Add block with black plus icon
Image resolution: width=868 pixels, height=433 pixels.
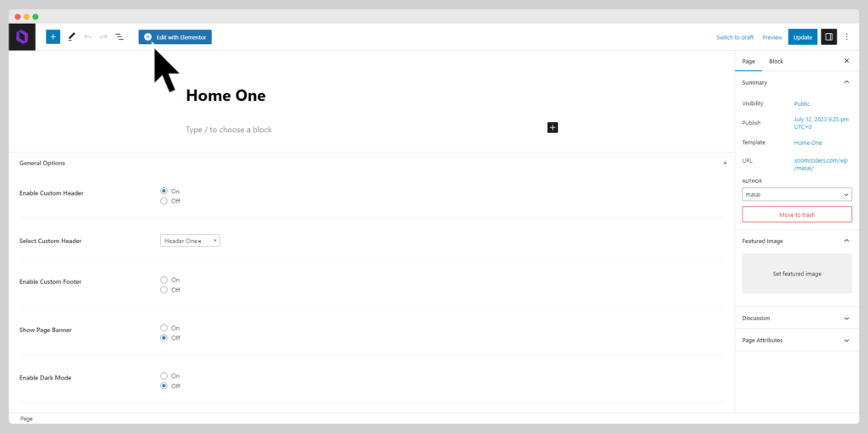[x=553, y=127]
